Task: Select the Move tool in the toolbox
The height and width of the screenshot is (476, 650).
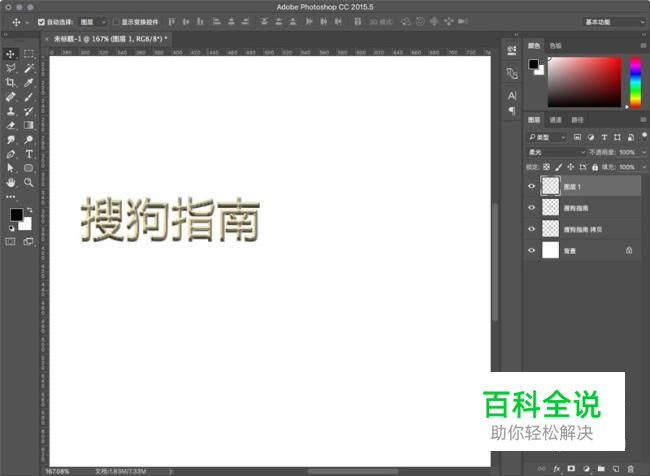Action: point(11,54)
